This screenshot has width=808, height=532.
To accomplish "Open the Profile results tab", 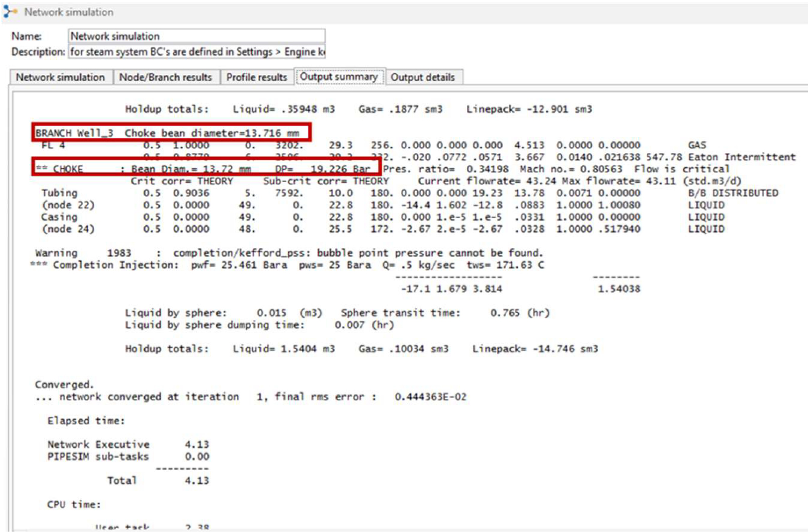I will coord(256,77).
